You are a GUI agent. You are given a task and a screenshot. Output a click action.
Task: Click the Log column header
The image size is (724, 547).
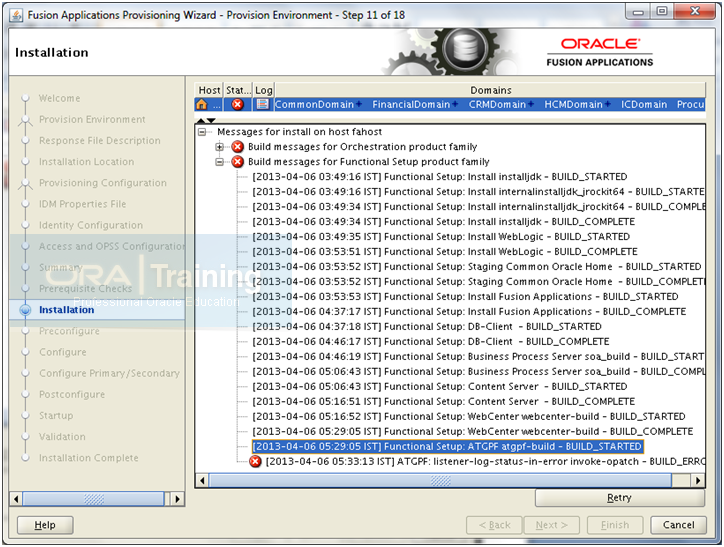(x=264, y=90)
